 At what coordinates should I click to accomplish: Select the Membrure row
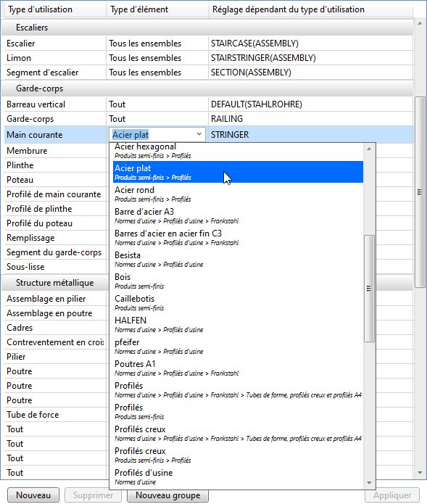[55, 150]
